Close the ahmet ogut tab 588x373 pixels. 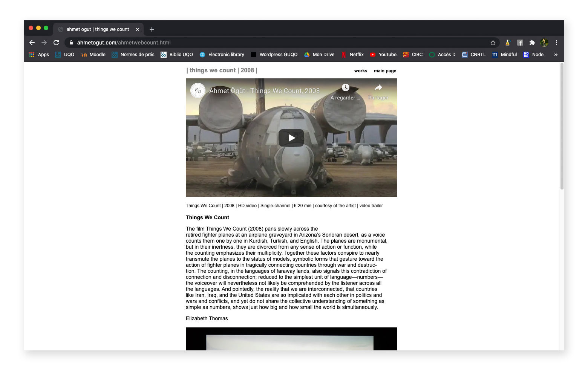click(x=138, y=29)
